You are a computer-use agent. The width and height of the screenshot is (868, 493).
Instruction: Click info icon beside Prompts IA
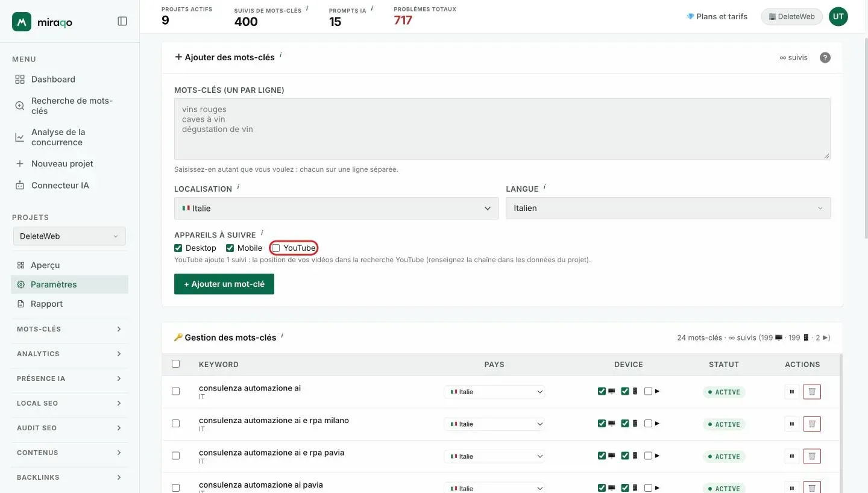coord(372,8)
